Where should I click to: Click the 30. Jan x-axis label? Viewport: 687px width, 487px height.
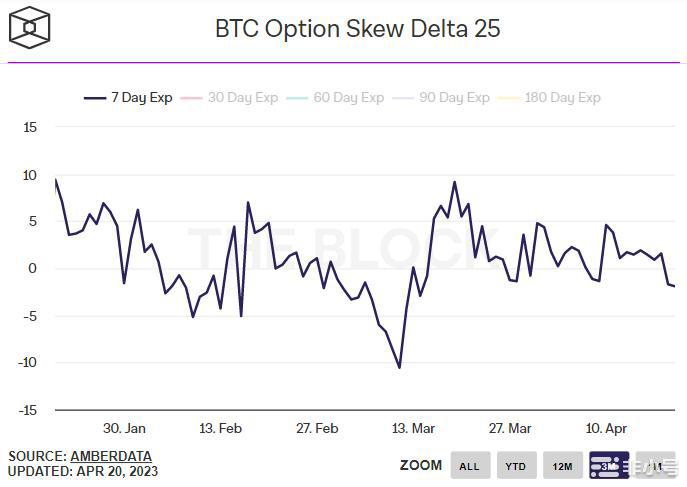124,428
